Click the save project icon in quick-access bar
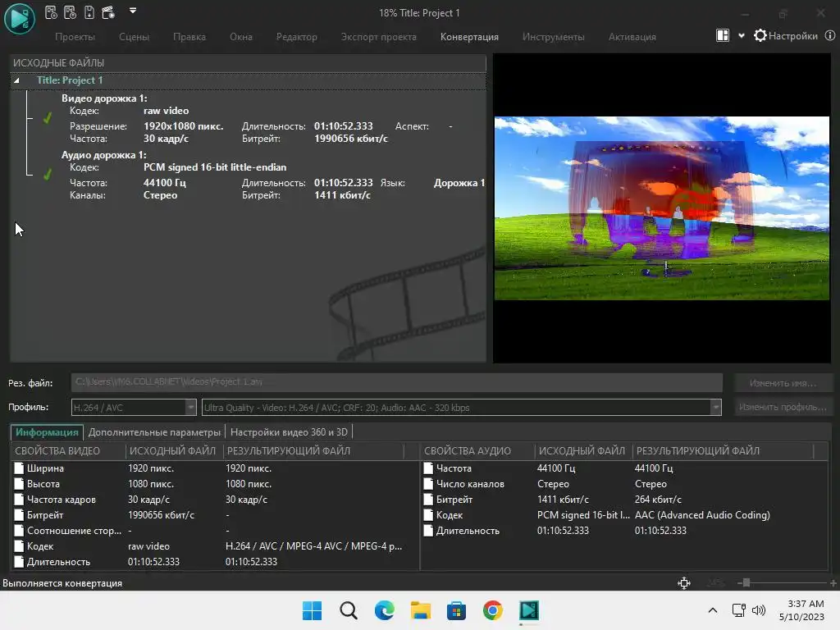The height and width of the screenshot is (630, 840). (89, 11)
